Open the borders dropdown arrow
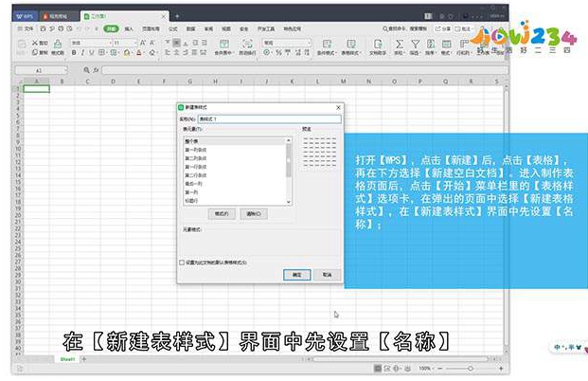Screen dimensions: 588x381 [x=105, y=53]
